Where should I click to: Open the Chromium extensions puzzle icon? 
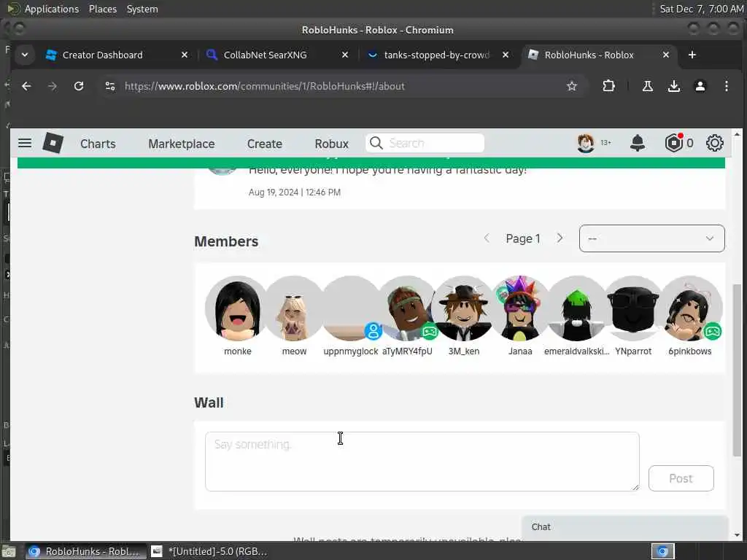tap(608, 86)
